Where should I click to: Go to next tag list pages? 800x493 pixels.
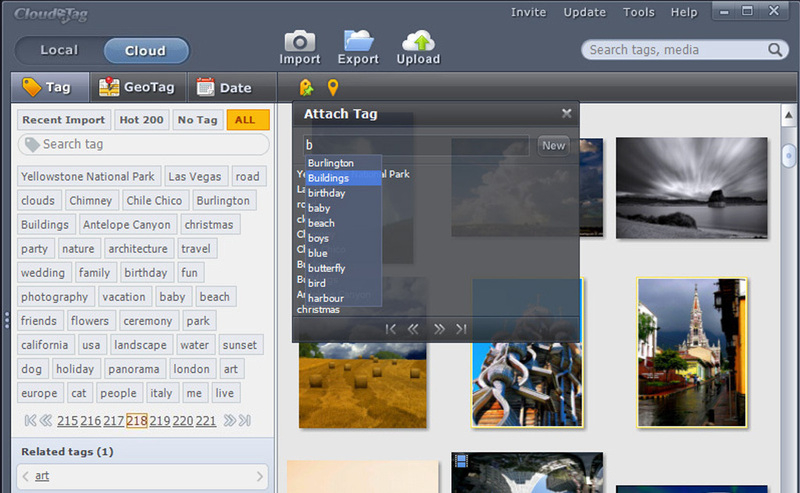230,421
